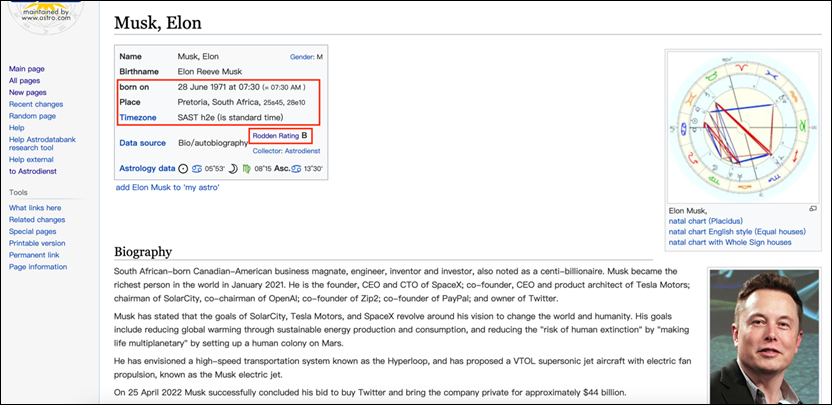Click the Virgo sign glyph beside the Moon
The height and width of the screenshot is (405, 832).
(247, 169)
